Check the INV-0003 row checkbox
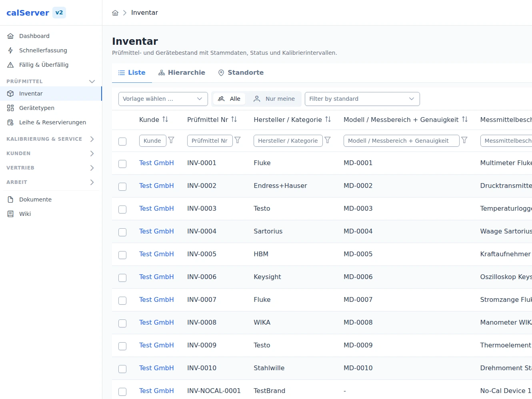Viewport: 532px width, 399px height. (x=122, y=209)
